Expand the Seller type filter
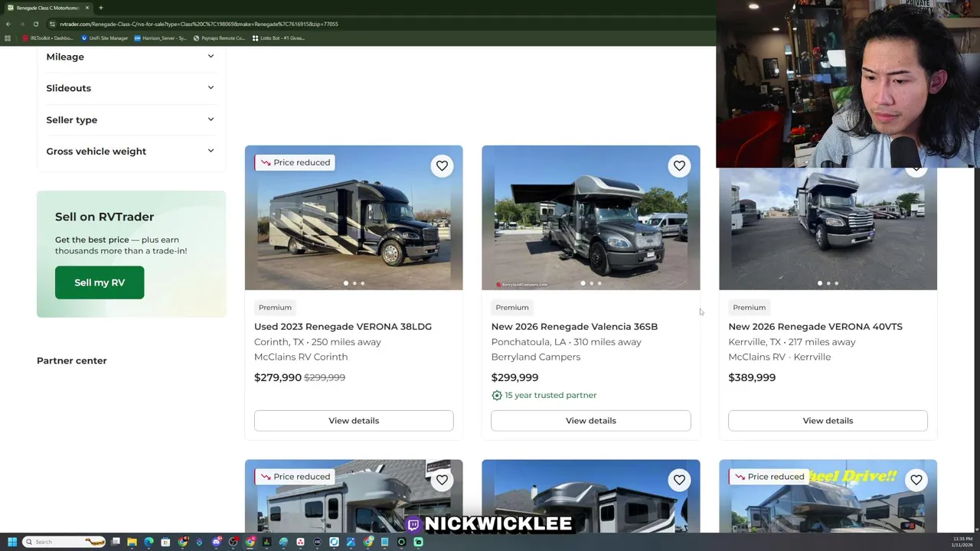This screenshot has height=551, width=980. (x=130, y=119)
